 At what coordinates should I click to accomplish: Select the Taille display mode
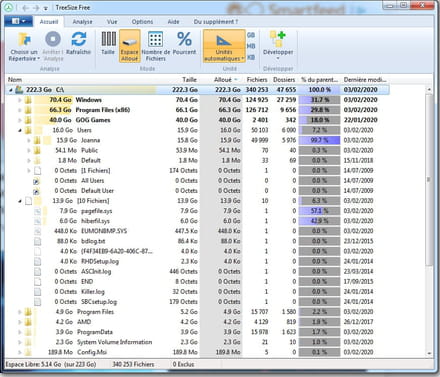[108, 43]
